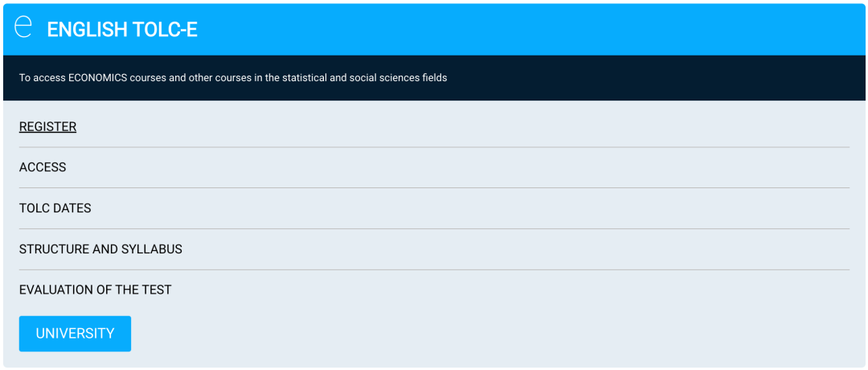Show the TOLC DATES information
This screenshot has width=868, height=370.
pos(55,208)
